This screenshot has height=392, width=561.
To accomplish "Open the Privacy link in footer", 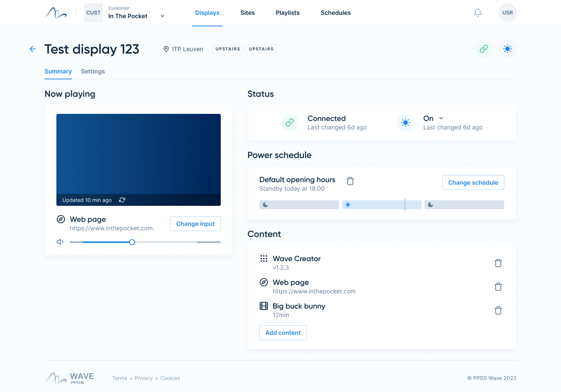I will [144, 378].
